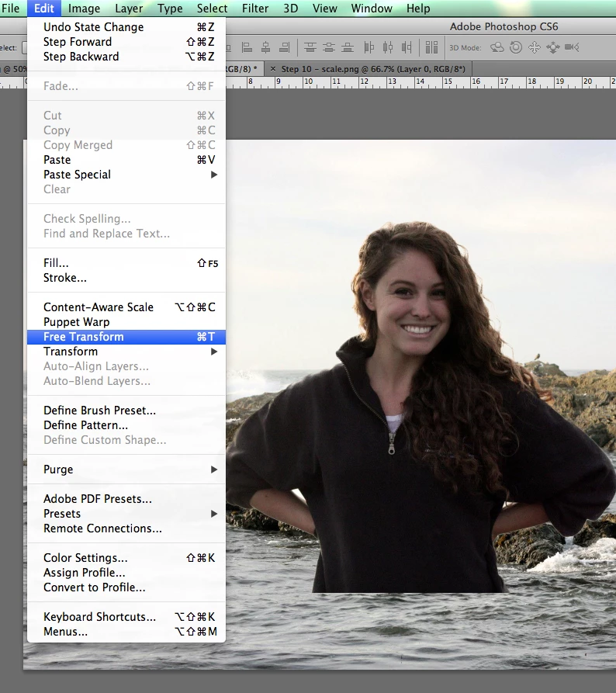Open the Stroke... dialog

tap(126, 278)
